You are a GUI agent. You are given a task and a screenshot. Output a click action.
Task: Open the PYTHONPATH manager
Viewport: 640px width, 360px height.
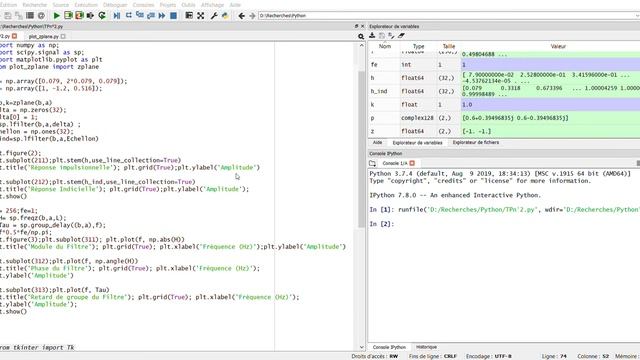[225, 16]
